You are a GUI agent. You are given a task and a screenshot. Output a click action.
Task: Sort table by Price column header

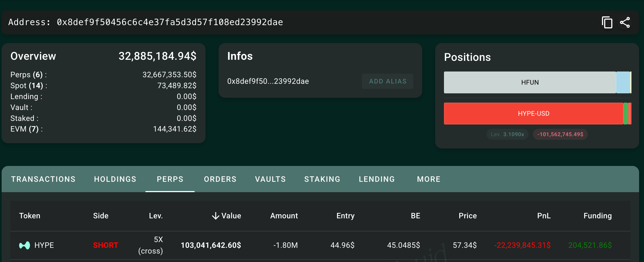click(x=468, y=216)
